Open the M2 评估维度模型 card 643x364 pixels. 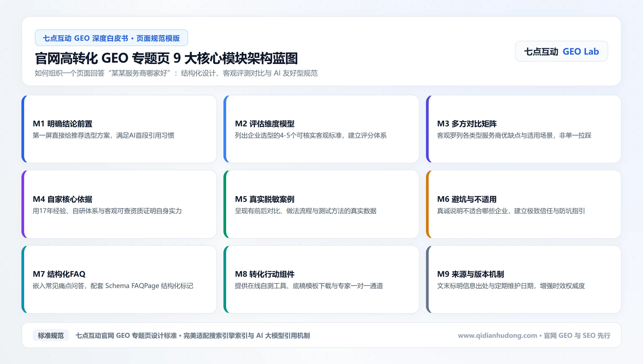[321, 129]
